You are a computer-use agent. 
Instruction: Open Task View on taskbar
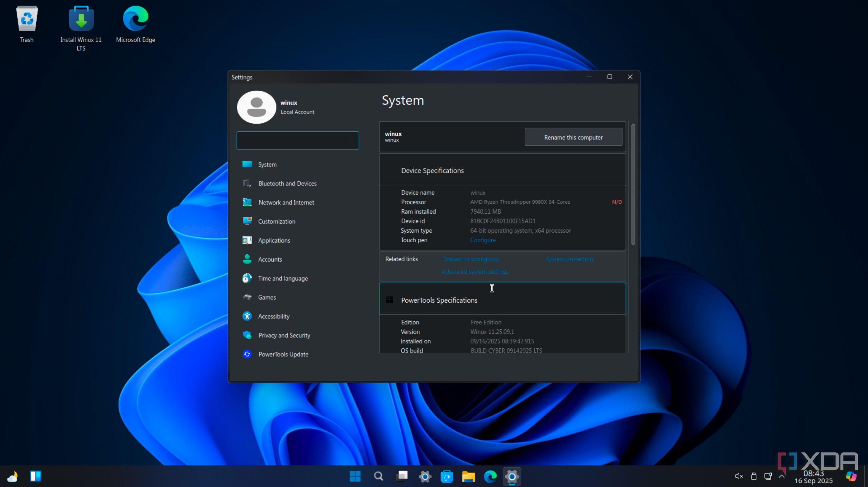tap(402, 476)
